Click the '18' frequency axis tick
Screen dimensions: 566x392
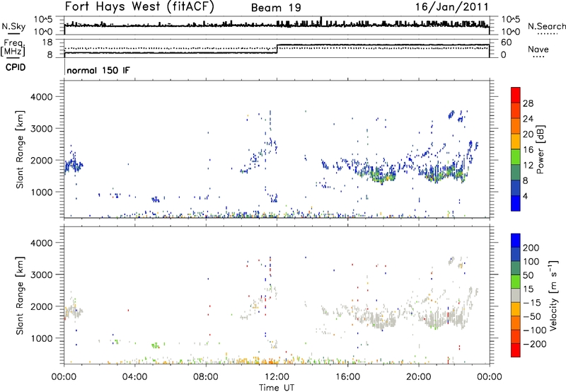47,42
